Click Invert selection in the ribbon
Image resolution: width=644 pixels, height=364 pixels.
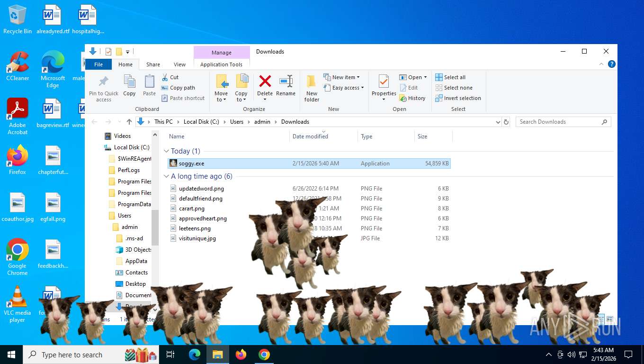[458, 98]
